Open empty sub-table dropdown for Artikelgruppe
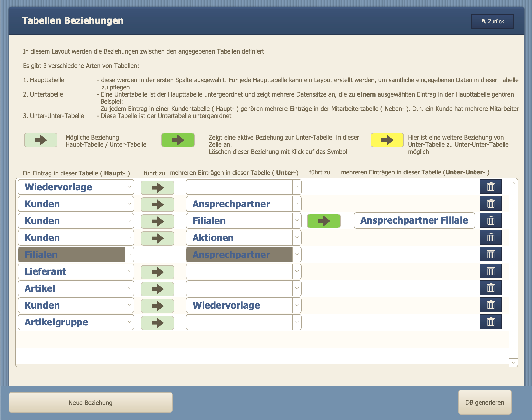 297,322
